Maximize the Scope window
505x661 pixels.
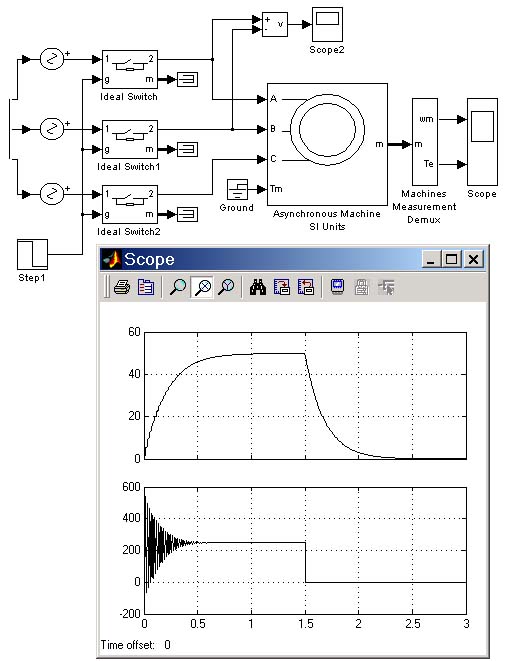451,259
